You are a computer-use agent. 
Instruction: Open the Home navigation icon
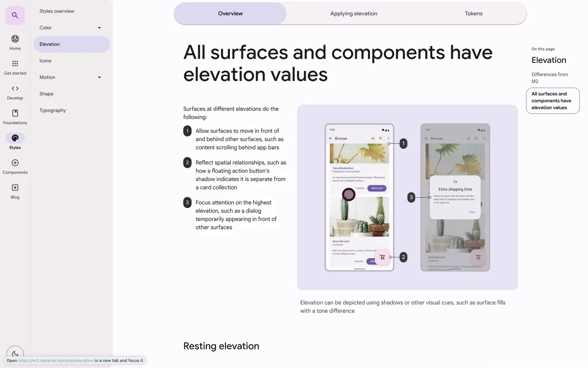[x=15, y=39]
